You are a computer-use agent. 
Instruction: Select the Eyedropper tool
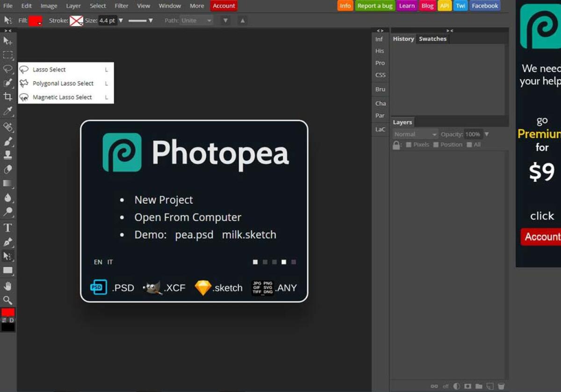8,111
